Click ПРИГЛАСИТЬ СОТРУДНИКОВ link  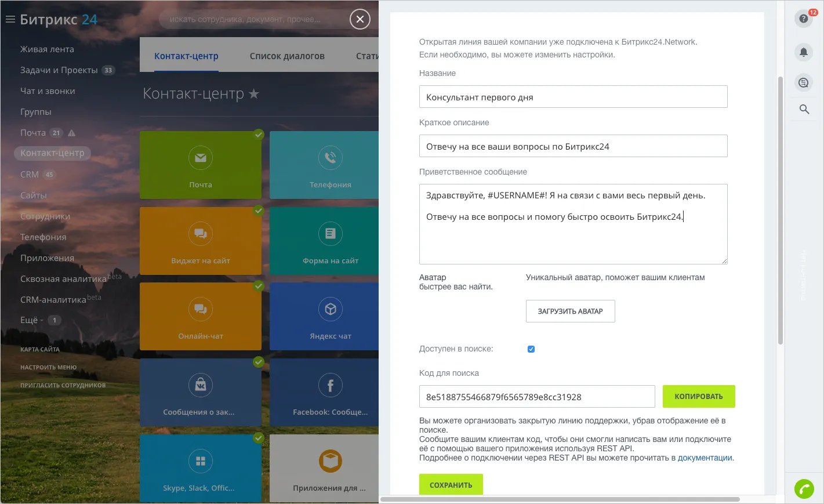pyautogui.click(x=63, y=385)
